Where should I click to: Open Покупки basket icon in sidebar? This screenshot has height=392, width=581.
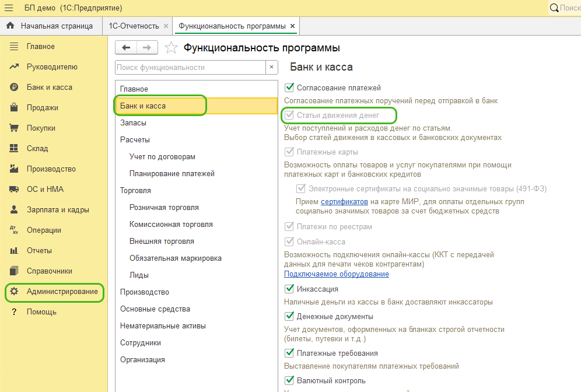tap(15, 128)
